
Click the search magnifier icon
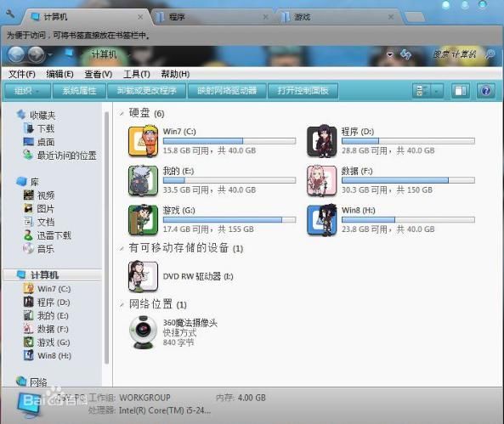(x=490, y=54)
